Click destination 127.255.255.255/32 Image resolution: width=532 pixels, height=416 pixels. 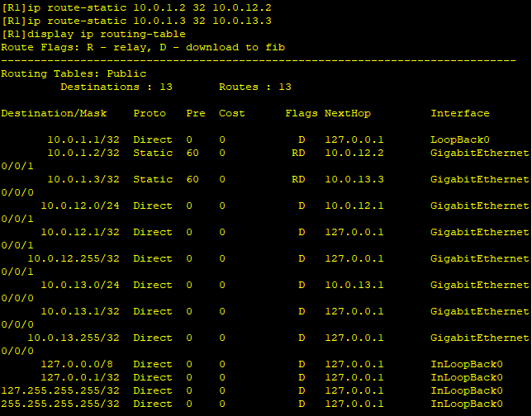tap(60, 391)
